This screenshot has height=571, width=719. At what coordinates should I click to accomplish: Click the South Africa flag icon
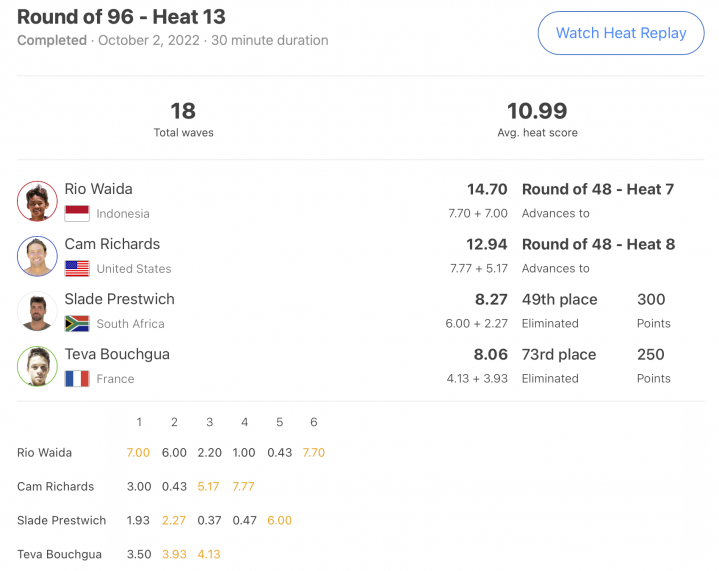[77, 324]
